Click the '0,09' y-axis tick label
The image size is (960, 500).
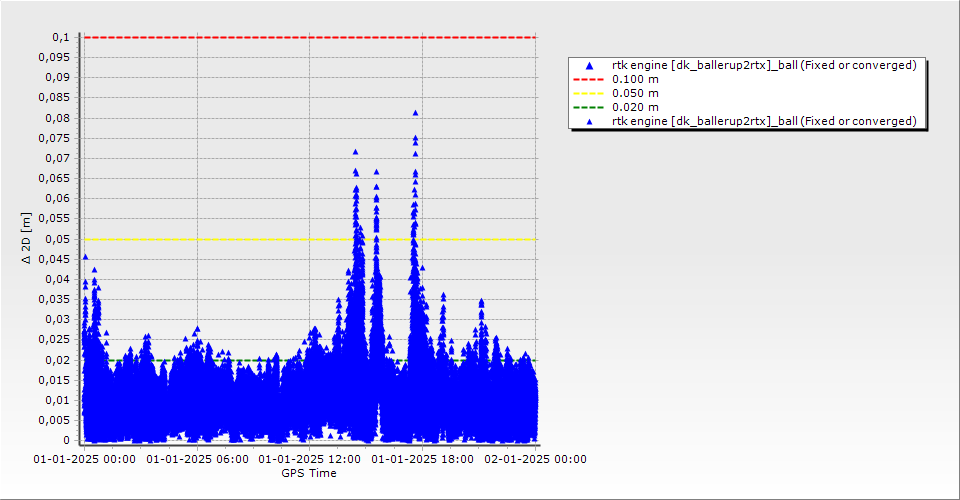(58, 78)
